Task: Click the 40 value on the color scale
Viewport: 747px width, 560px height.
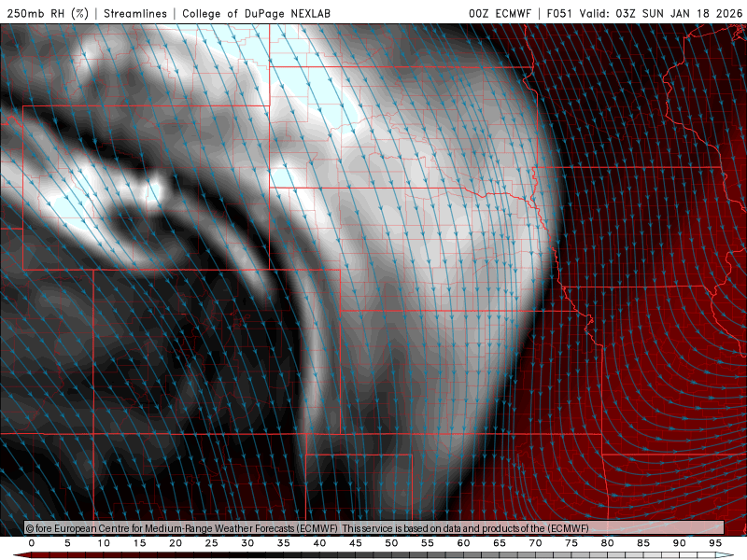Action: (x=319, y=543)
